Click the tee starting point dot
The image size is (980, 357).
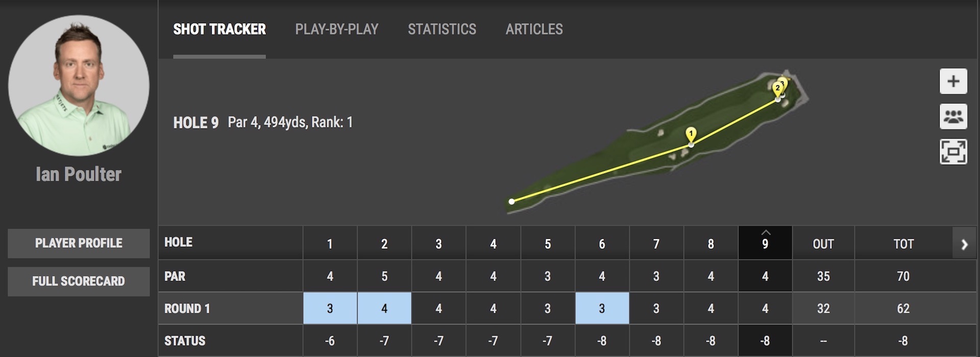(x=511, y=201)
